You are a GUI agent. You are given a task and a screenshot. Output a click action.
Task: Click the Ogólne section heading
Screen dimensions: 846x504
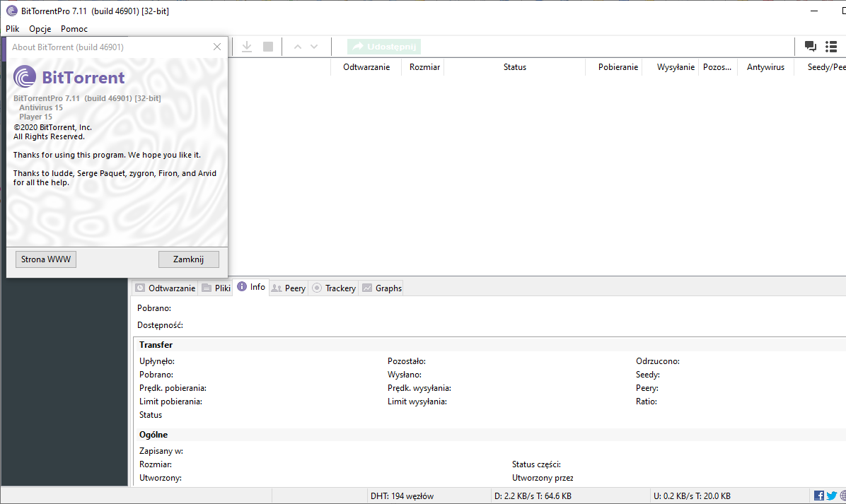point(153,435)
